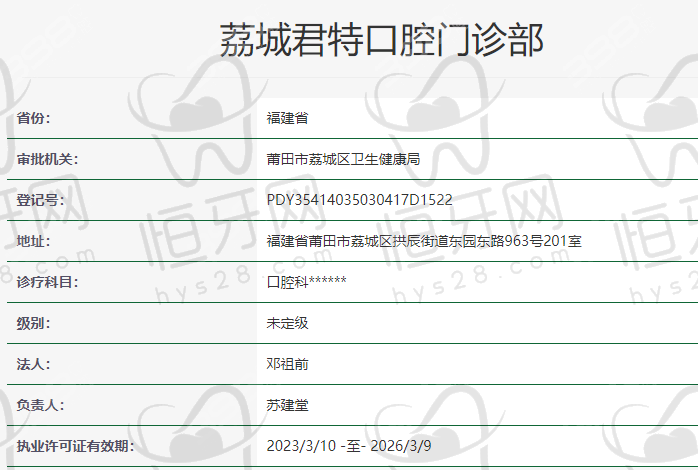Click the address ending in 963号201室

click(x=424, y=241)
